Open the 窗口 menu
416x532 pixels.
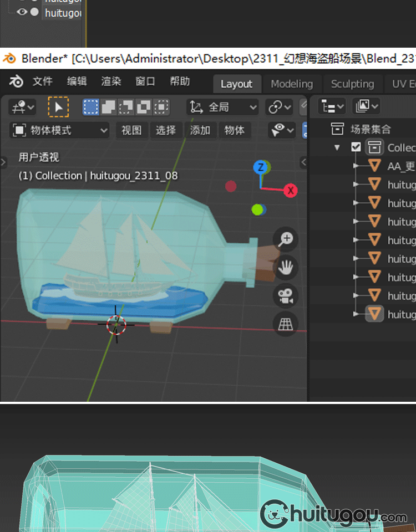tap(145, 81)
